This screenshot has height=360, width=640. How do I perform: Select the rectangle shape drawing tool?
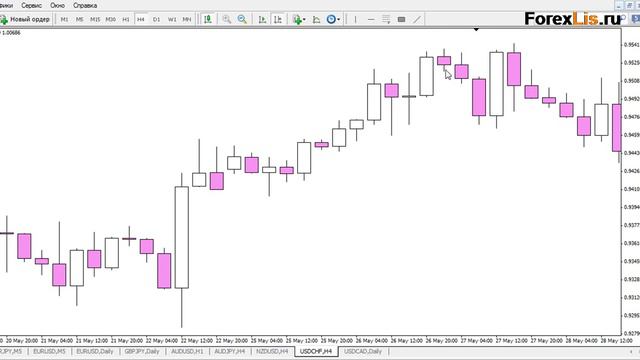(402, 19)
